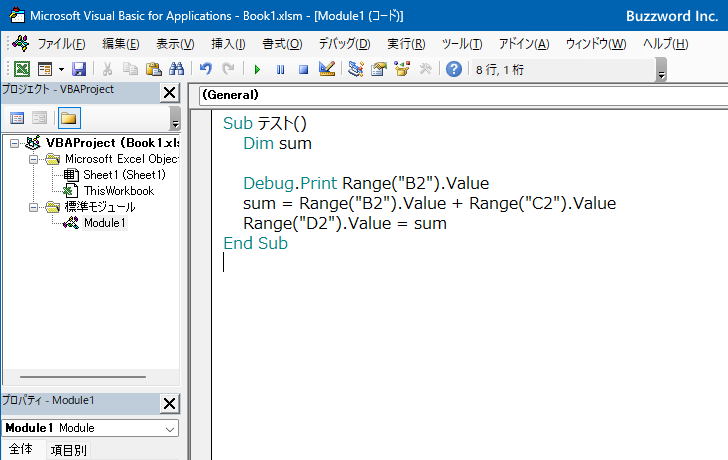Redo the last action
Viewport: 728px width, 460px height.
click(228, 69)
